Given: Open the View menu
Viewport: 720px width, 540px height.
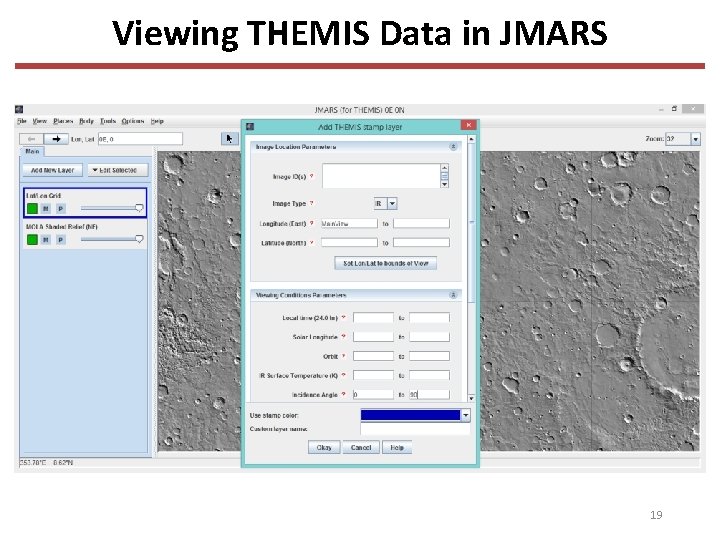Looking at the screenshot, I should coord(39,121).
